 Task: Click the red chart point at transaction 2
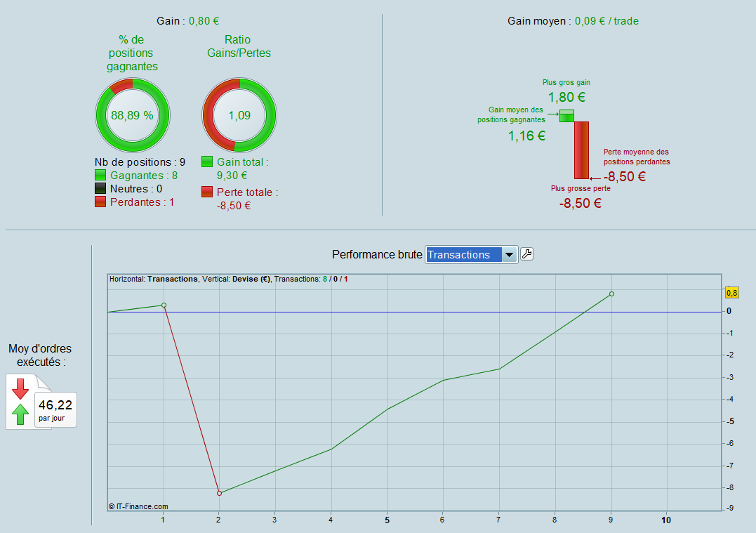pos(220,493)
